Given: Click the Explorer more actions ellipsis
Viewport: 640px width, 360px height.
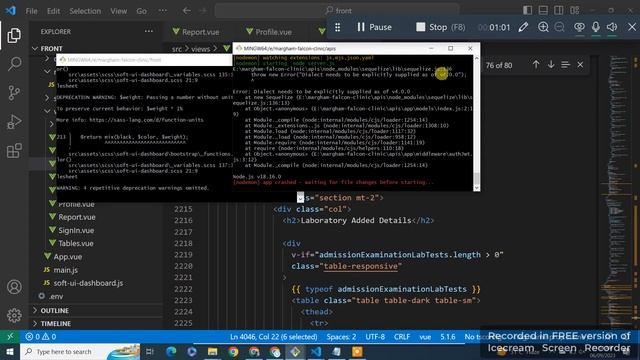Looking at the screenshot, I should coord(149,31).
